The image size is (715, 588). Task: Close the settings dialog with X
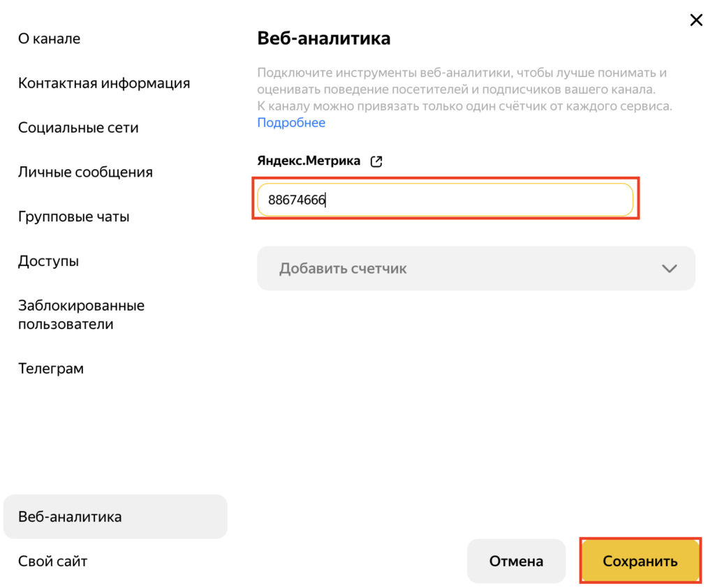coord(696,20)
